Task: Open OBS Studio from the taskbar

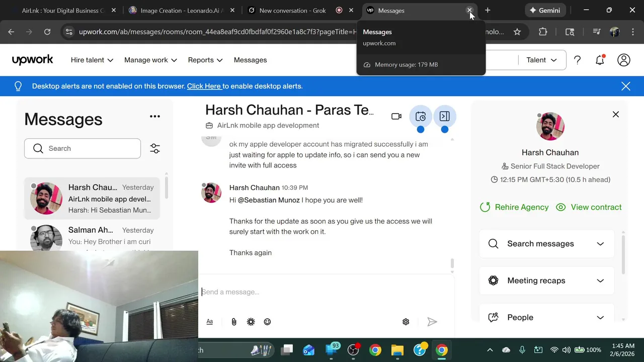Action: (x=354, y=350)
